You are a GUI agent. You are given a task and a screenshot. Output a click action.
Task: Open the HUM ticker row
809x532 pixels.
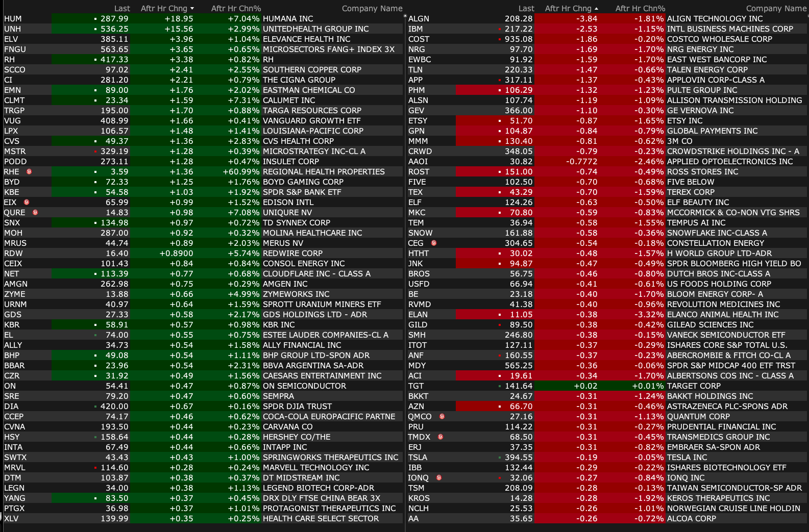coord(13,18)
